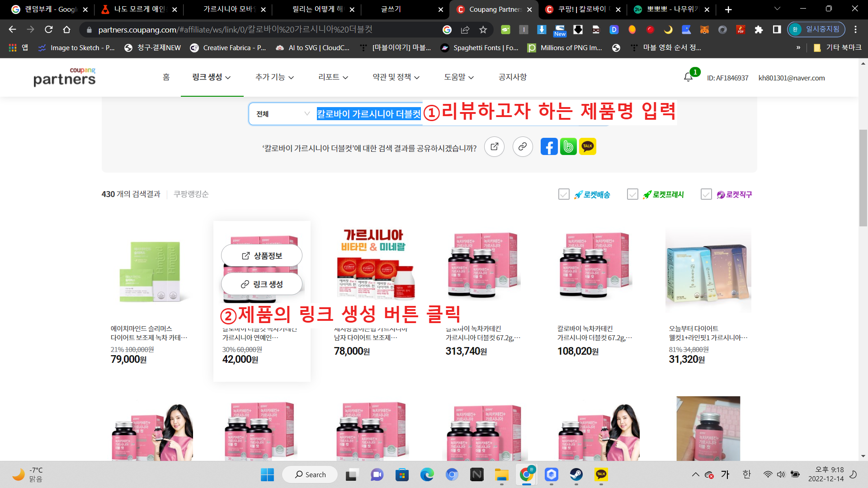Launch Steam from the taskbar
Image resolution: width=868 pixels, height=488 pixels.
click(x=576, y=474)
